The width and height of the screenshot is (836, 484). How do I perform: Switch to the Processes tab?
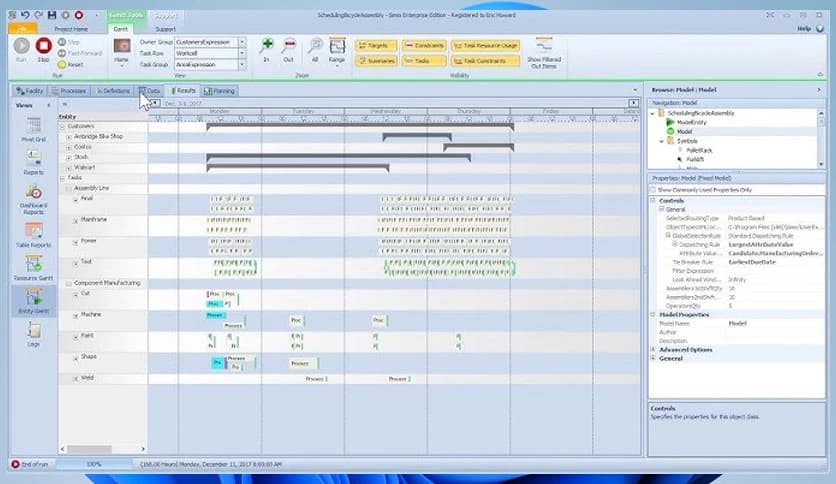[x=69, y=91]
